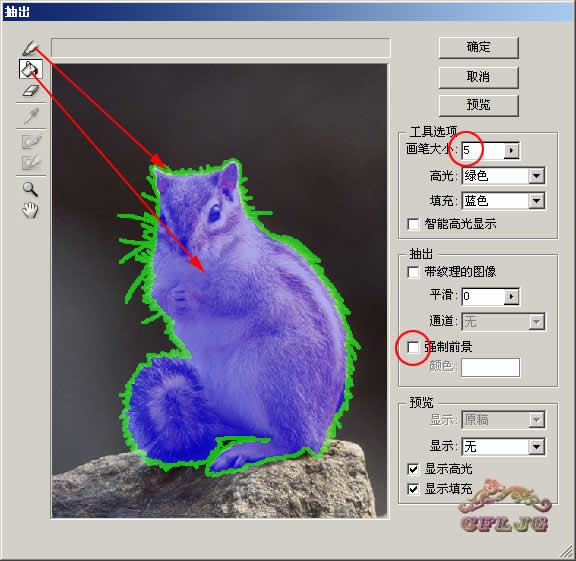Viewport: 576px width, 561px height.
Task: Open the 画笔大小 slider popup arrow
Action: pyautogui.click(x=511, y=150)
